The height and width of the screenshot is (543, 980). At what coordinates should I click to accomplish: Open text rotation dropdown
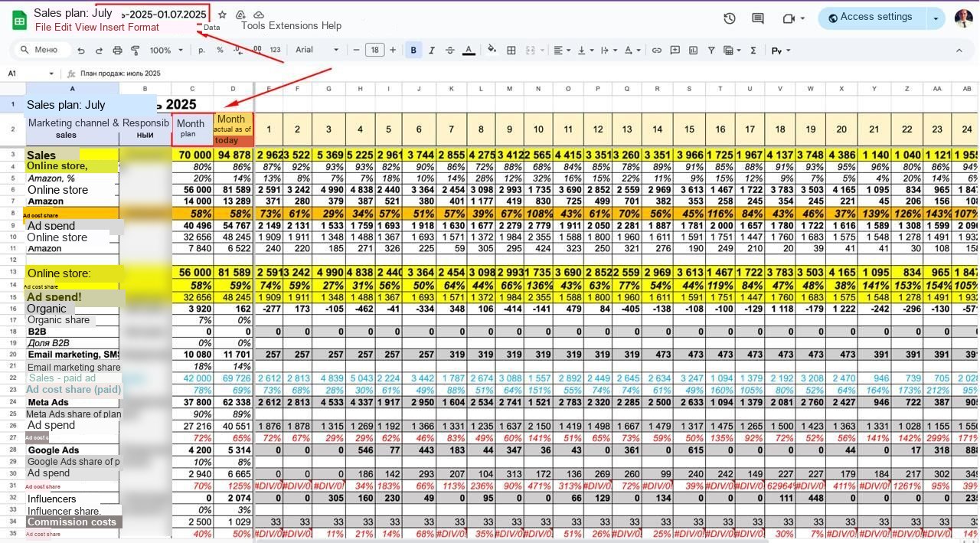[632, 51]
